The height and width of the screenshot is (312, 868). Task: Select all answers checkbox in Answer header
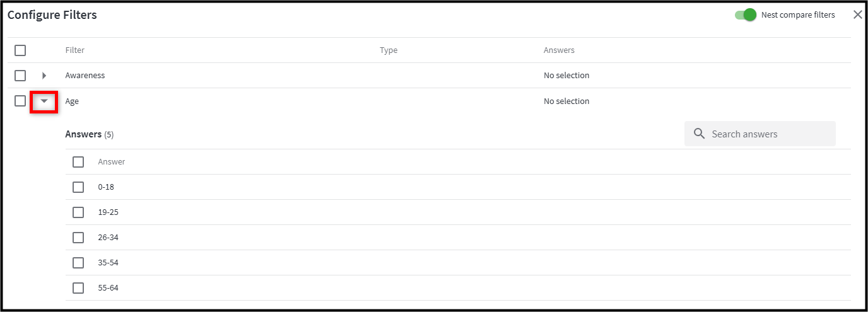coord(78,162)
